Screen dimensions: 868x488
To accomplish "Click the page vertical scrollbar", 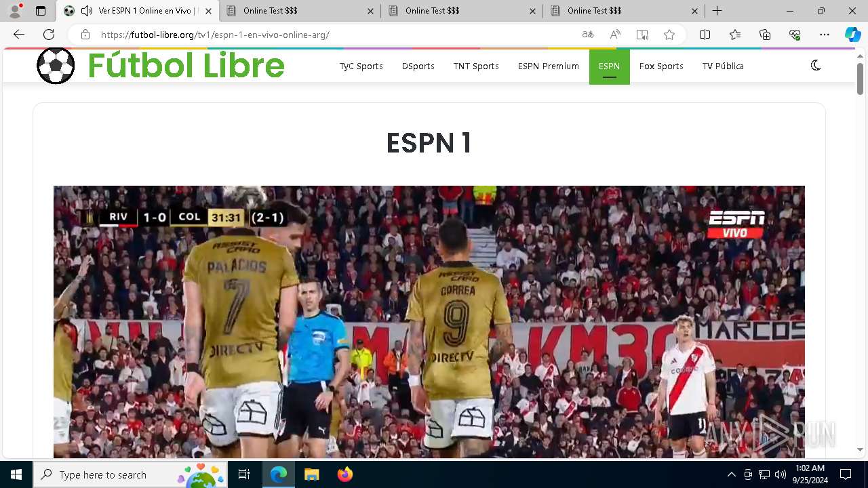I will click(x=860, y=78).
